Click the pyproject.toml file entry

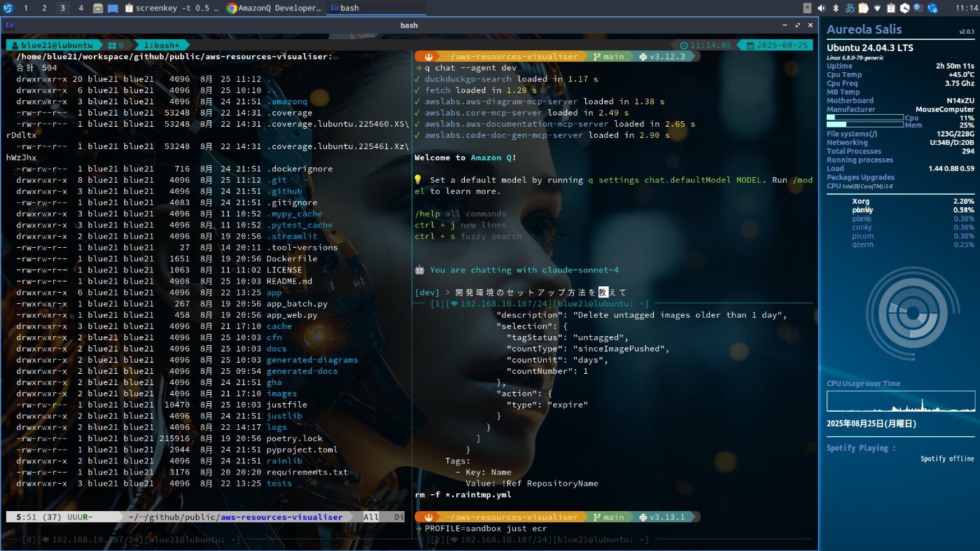pos(302,449)
